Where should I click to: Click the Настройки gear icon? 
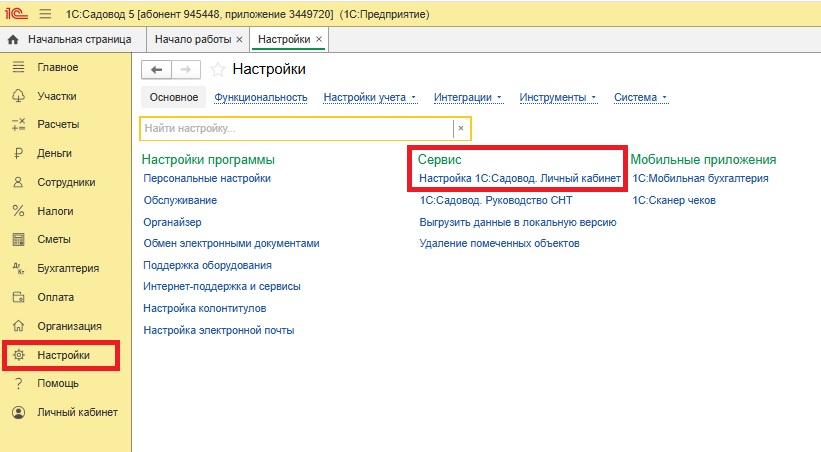[19, 355]
